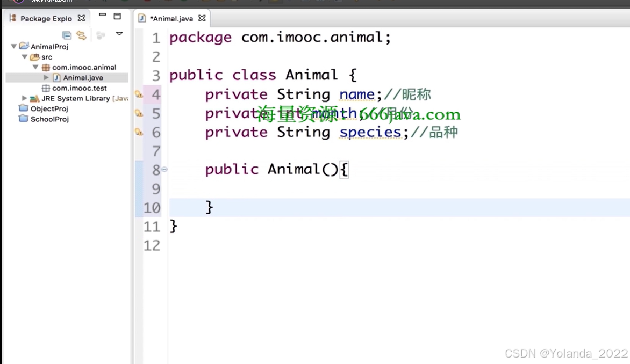The width and height of the screenshot is (630, 364).
Task: Click the comment '//昵称' on line 4
Action: (407, 94)
